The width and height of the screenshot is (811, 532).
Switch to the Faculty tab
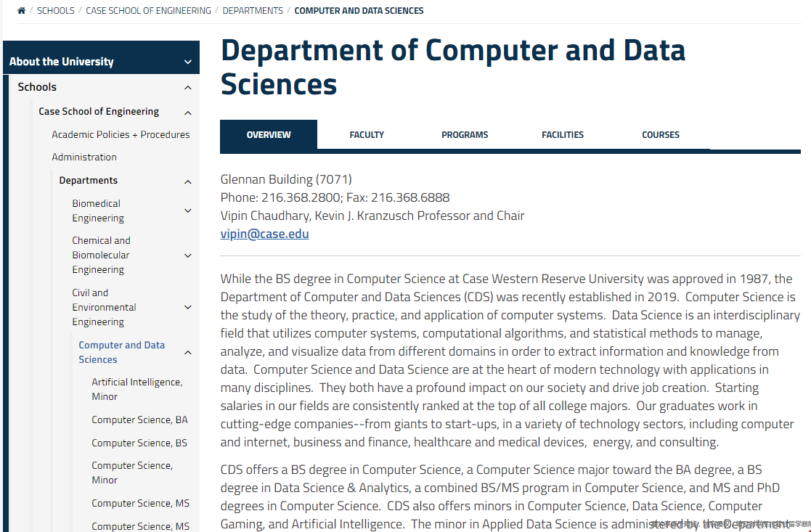(x=367, y=135)
